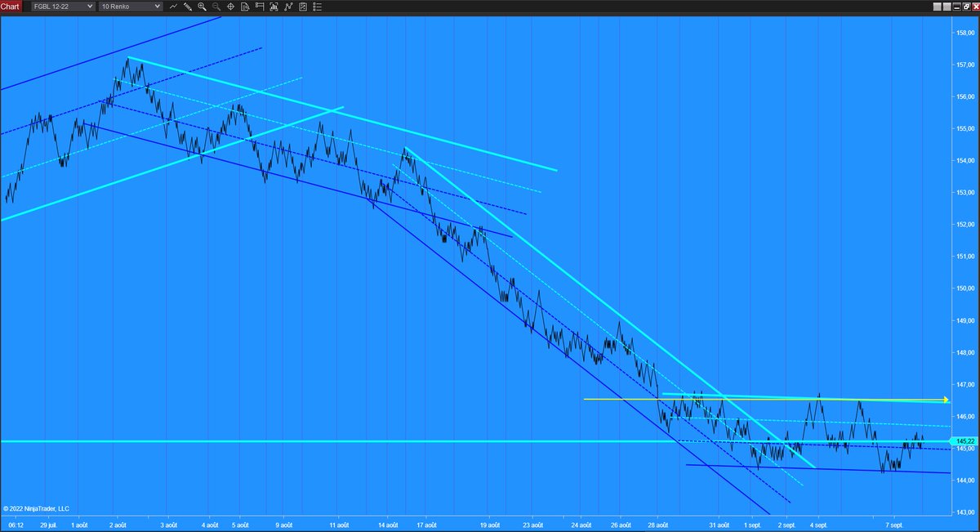
Task: Click the 28 août date label
Action: (x=659, y=525)
